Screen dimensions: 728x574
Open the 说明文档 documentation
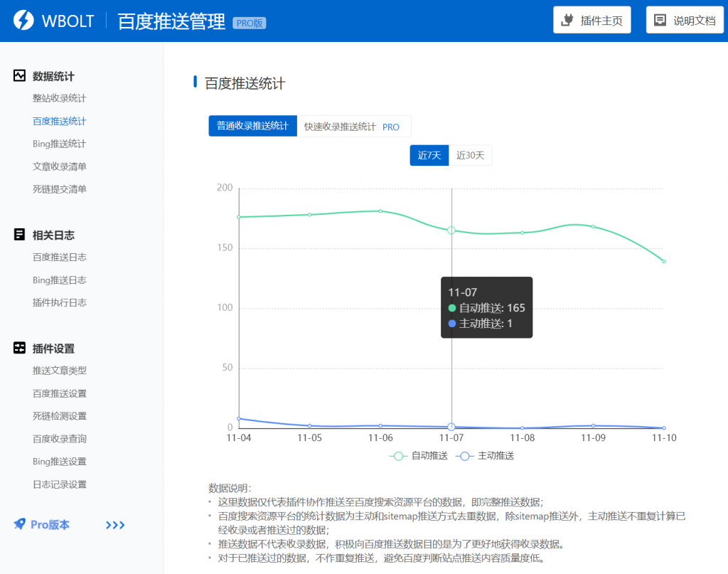tap(684, 19)
